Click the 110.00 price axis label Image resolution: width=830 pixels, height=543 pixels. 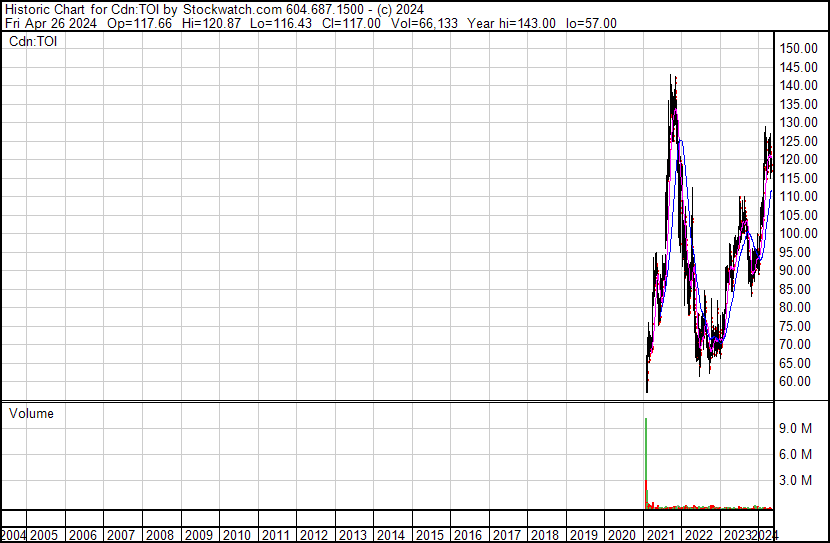[798, 197]
